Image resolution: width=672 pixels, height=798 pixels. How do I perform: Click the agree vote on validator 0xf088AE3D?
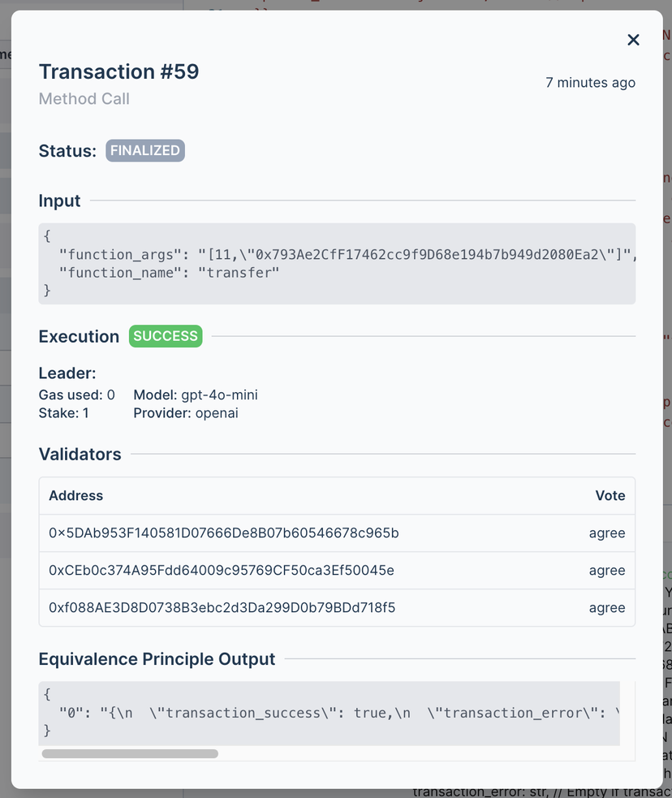pyautogui.click(x=607, y=607)
